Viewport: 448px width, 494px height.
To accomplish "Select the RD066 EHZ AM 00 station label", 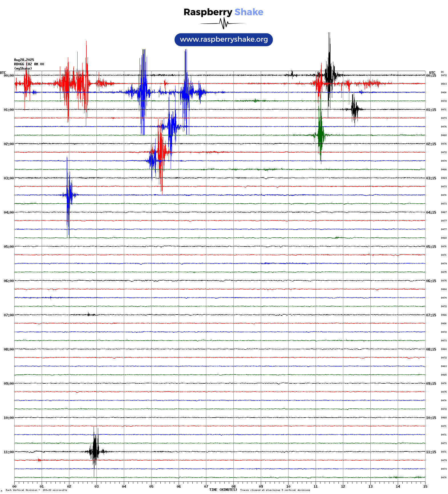I will tap(29, 64).
